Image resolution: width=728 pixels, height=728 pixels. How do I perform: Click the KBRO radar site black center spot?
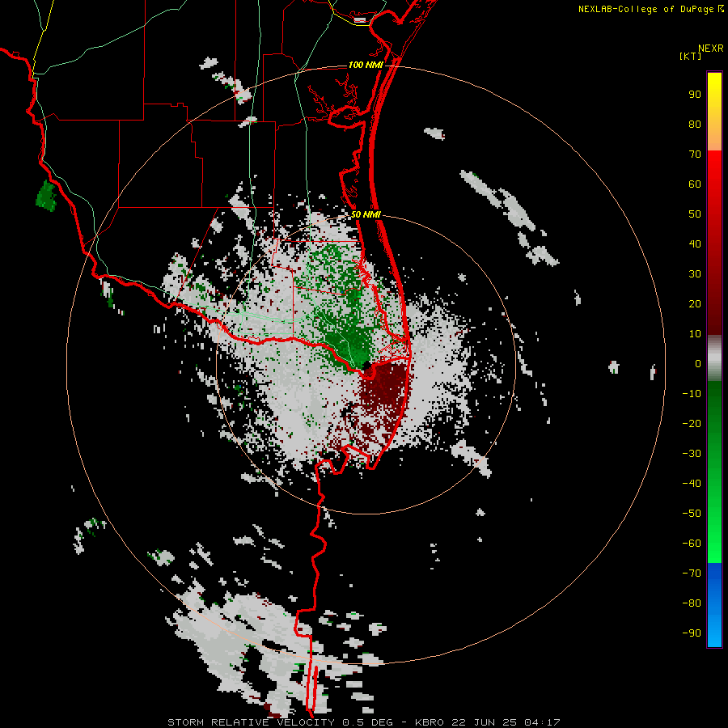pos(366,365)
